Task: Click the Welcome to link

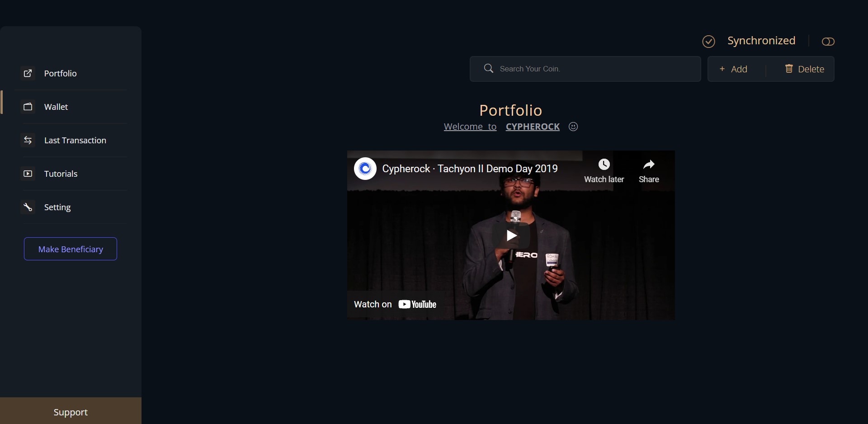Action: [470, 127]
